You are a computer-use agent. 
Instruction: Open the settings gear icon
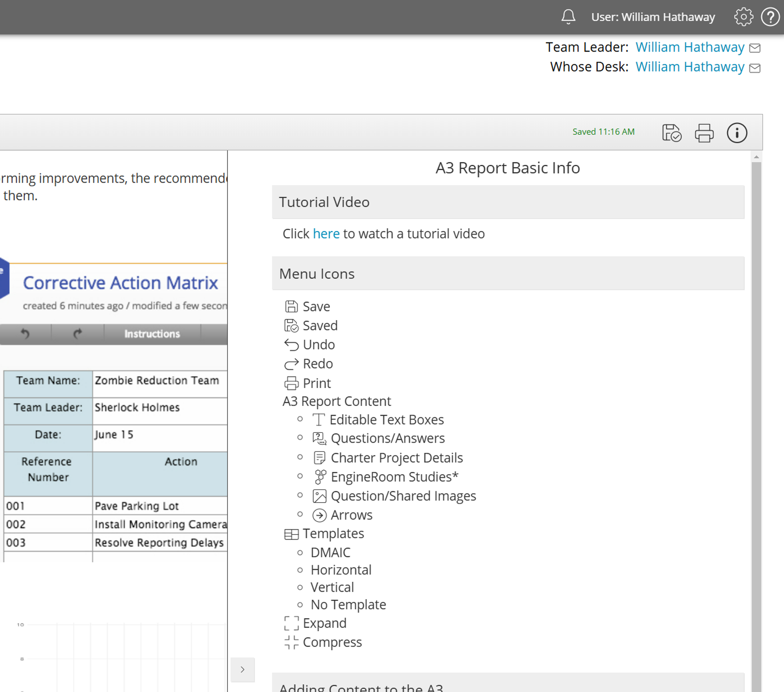(743, 17)
